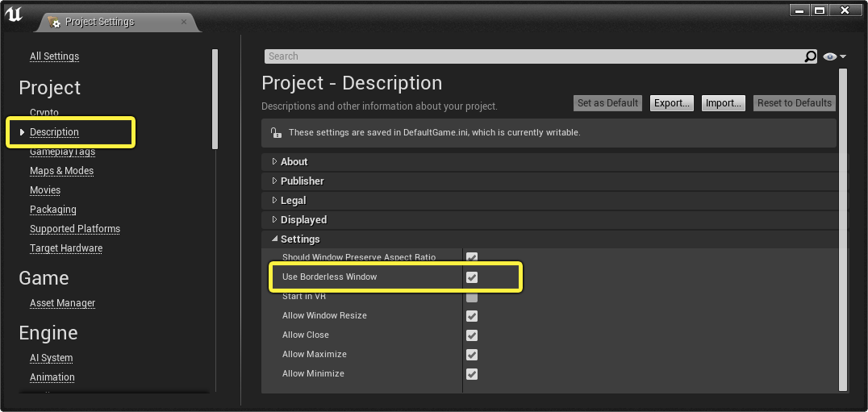This screenshot has height=412, width=868.
Task: Toggle Should Window Preserve Aspect Ratio checkbox
Action: click(472, 258)
